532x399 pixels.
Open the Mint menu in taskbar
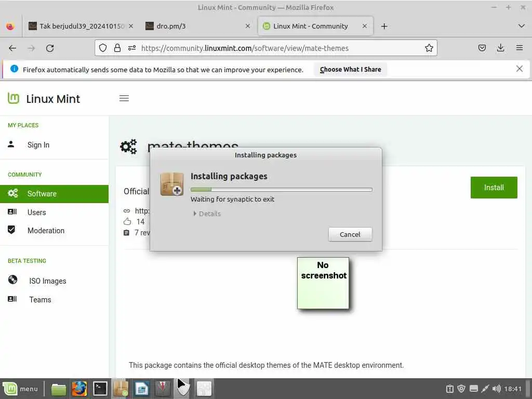[20, 389]
